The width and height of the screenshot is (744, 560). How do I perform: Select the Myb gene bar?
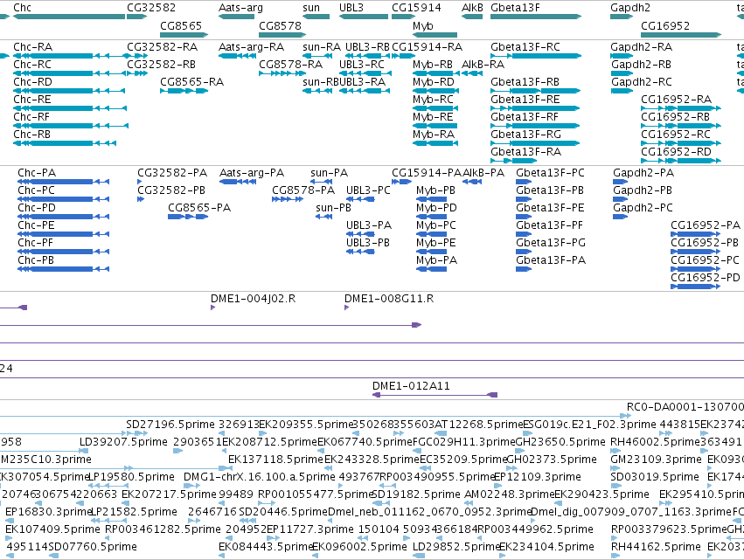[435, 35]
